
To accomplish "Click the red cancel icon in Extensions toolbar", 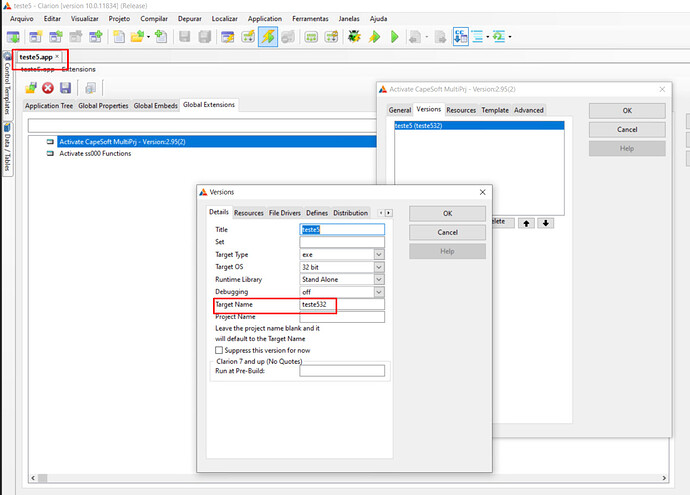I will [47, 88].
